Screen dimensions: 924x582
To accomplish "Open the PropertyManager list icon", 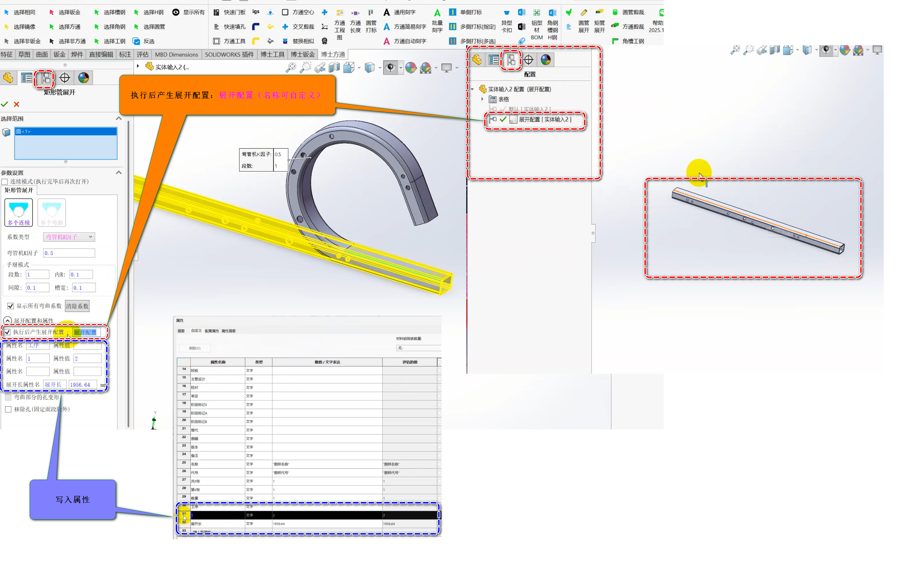I will (x=26, y=78).
